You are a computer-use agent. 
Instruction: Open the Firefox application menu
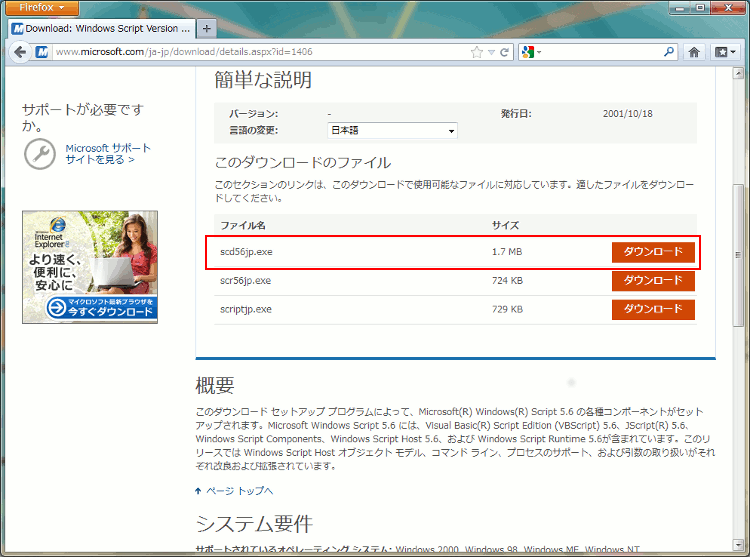(x=41, y=8)
